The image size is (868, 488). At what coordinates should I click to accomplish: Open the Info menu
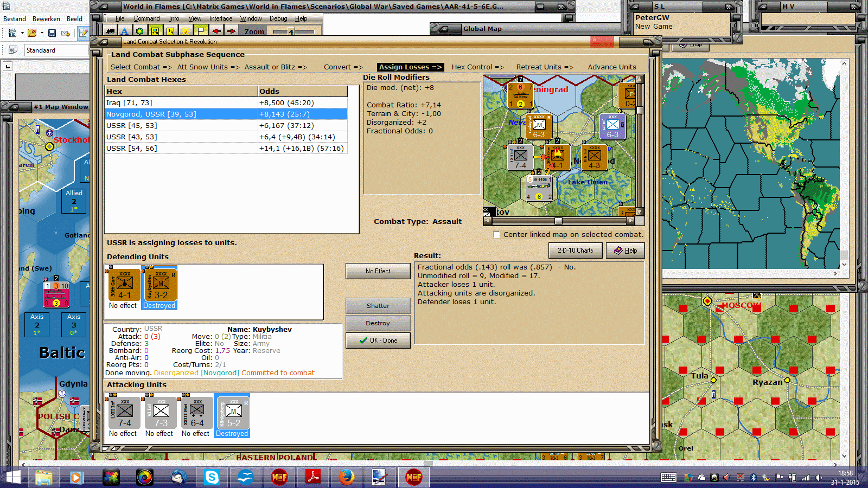tap(174, 18)
